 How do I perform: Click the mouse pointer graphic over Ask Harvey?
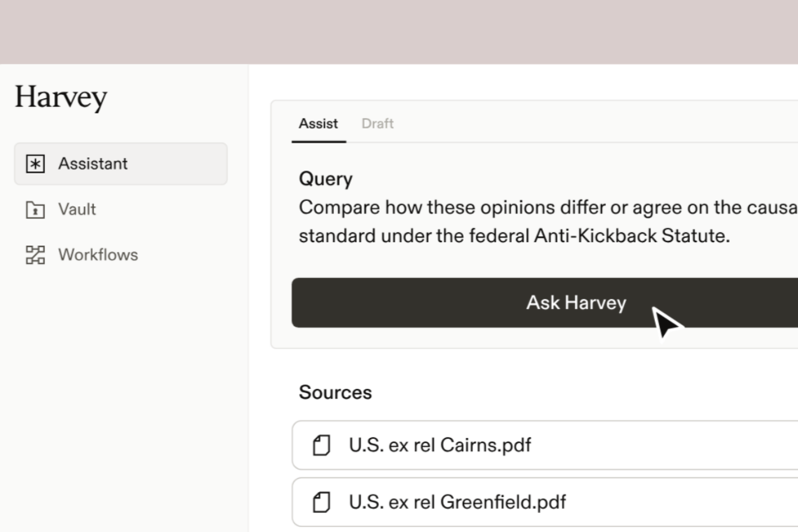[x=667, y=323]
